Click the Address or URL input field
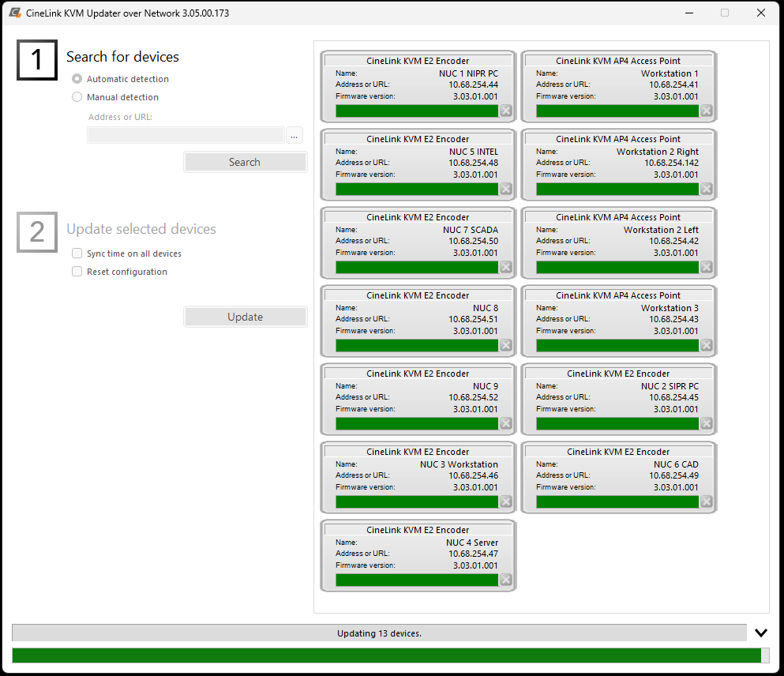This screenshot has width=784, height=676. pyautogui.click(x=186, y=136)
